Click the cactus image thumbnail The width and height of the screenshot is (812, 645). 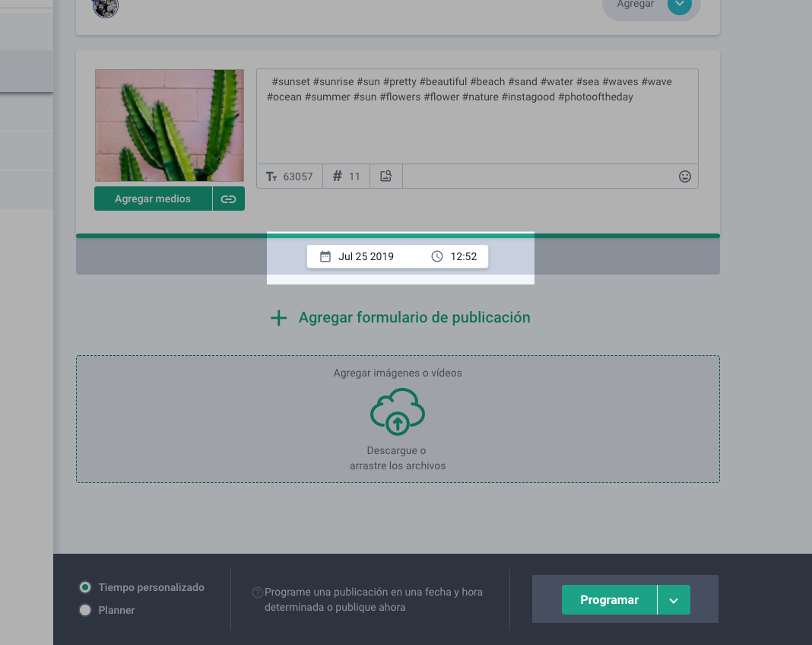pyautogui.click(x=170, y=126)
